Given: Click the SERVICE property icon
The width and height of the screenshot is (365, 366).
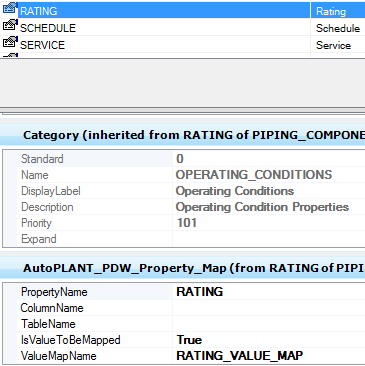Looking at the screenshot, I should click(10, 43).
